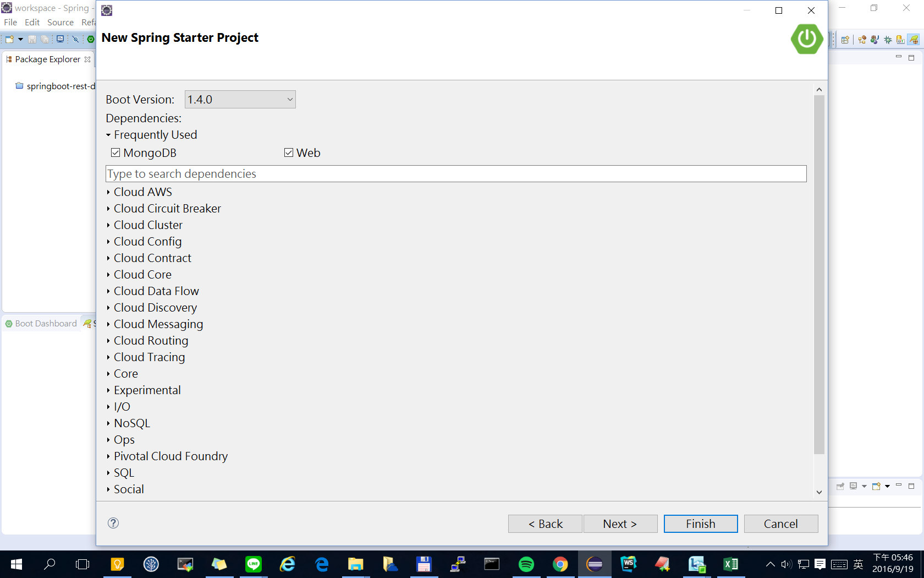Click the help question mark icon

(113, 523)
